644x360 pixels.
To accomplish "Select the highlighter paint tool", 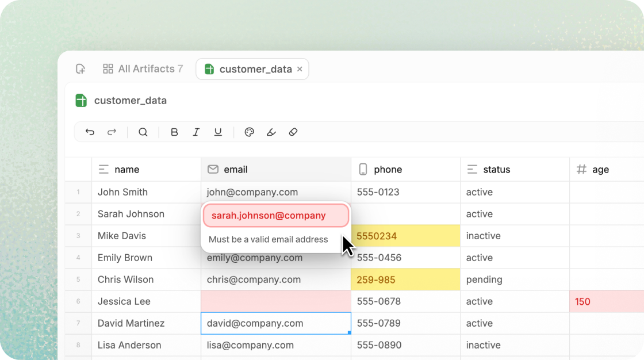I will (x=271, y=132).
